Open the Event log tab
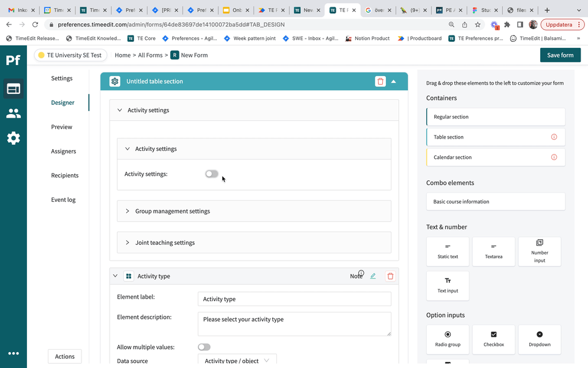Viewport: 588px width, 368px height. pos(63,200)
